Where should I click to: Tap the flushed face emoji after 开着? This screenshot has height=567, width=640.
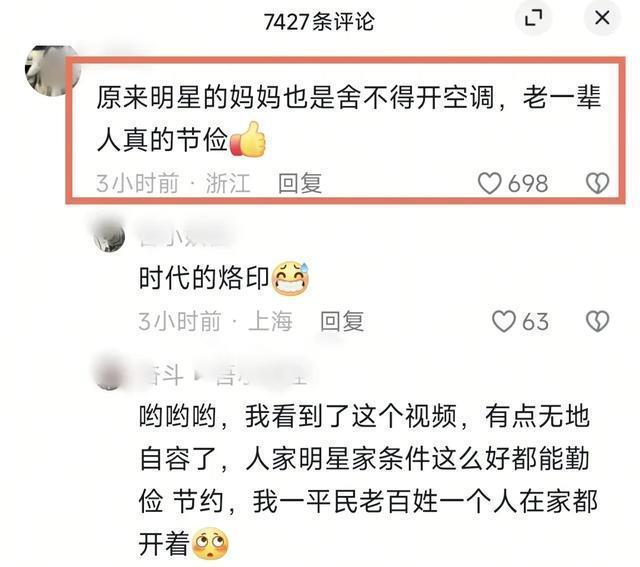(210, 545)
